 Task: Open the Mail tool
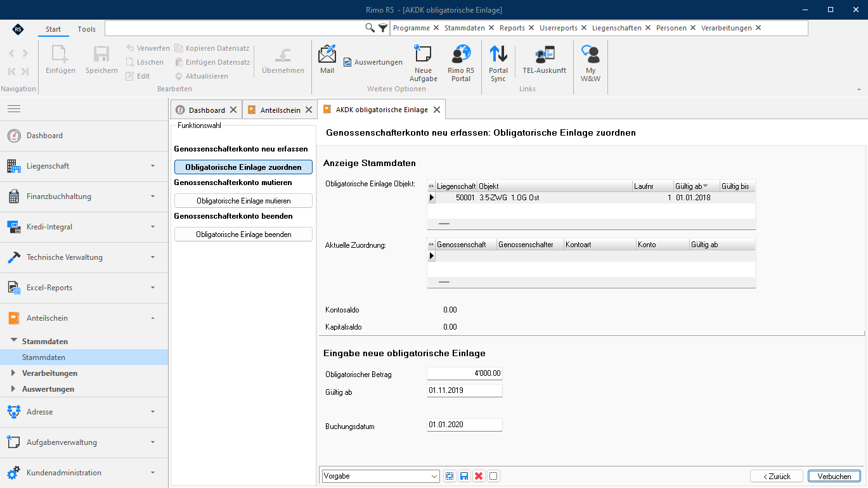click(327, 60)
